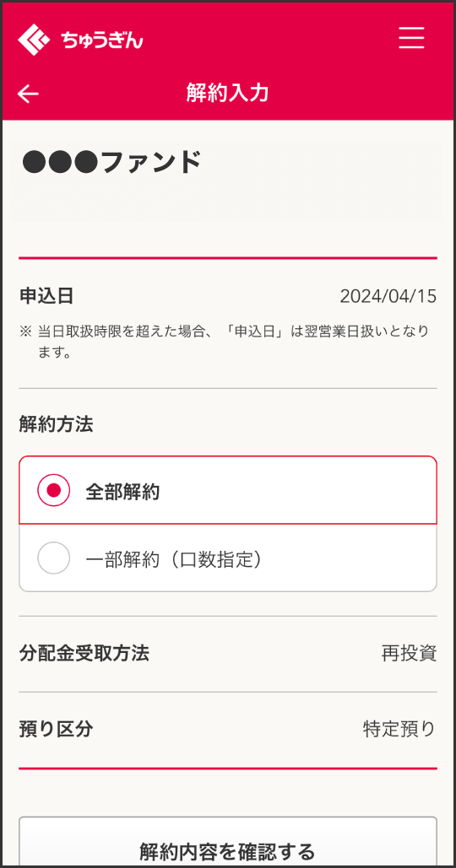Click the 一部解約（口数指定） label text

click(173, 559)
